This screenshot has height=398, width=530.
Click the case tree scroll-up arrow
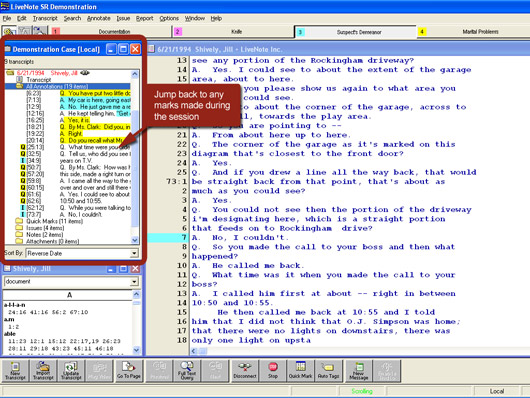tap(135, 74)
